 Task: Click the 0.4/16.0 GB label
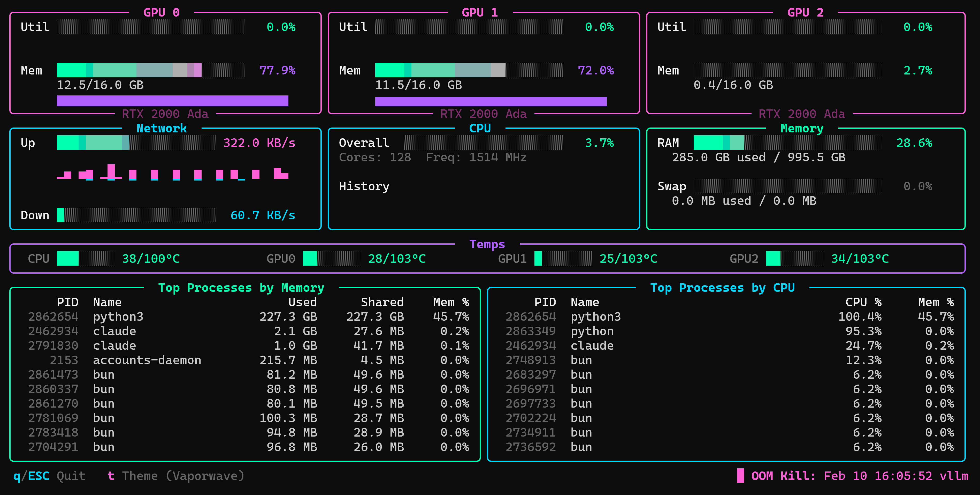click(x=733, y=85)
